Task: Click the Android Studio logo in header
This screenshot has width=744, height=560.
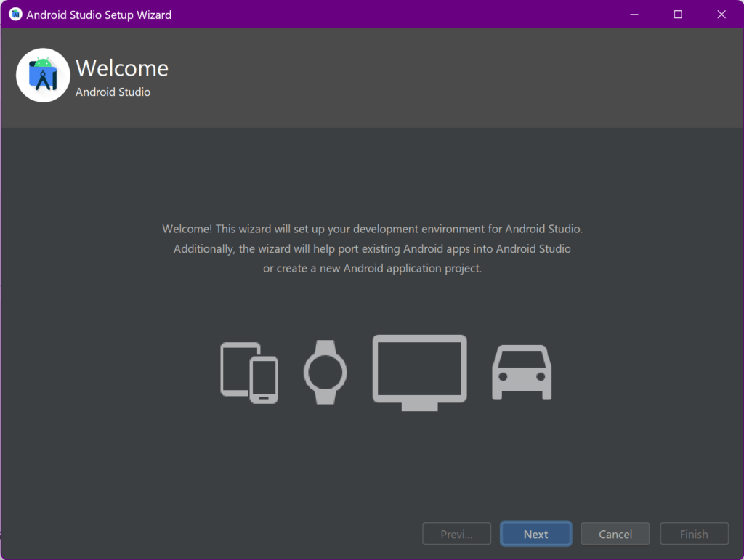Action: point(43,75)
